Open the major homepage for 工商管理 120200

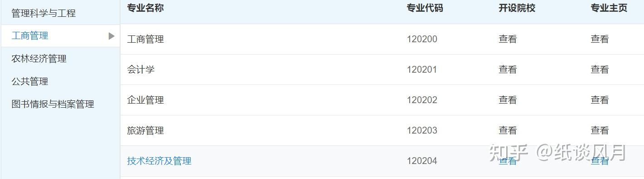(600, 39)
